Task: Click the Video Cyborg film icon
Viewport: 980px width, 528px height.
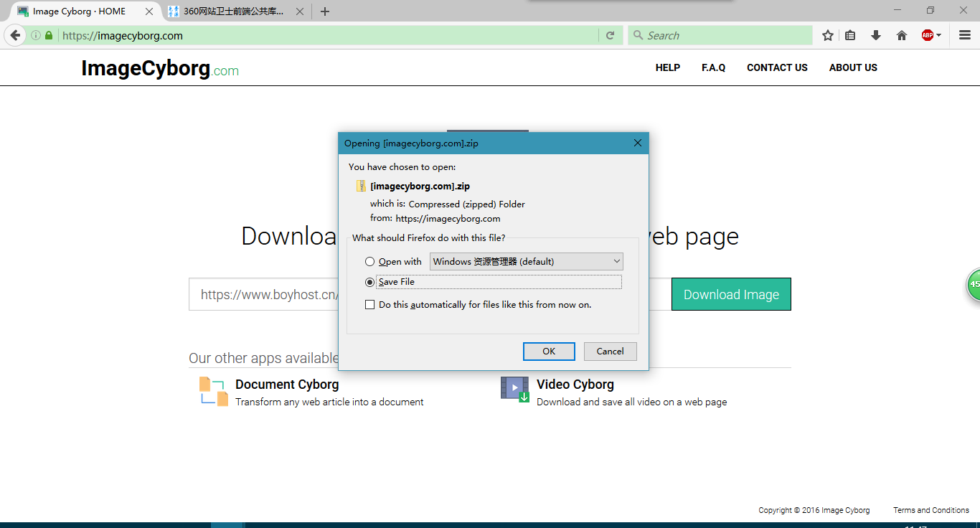Action: coord(515,390)
